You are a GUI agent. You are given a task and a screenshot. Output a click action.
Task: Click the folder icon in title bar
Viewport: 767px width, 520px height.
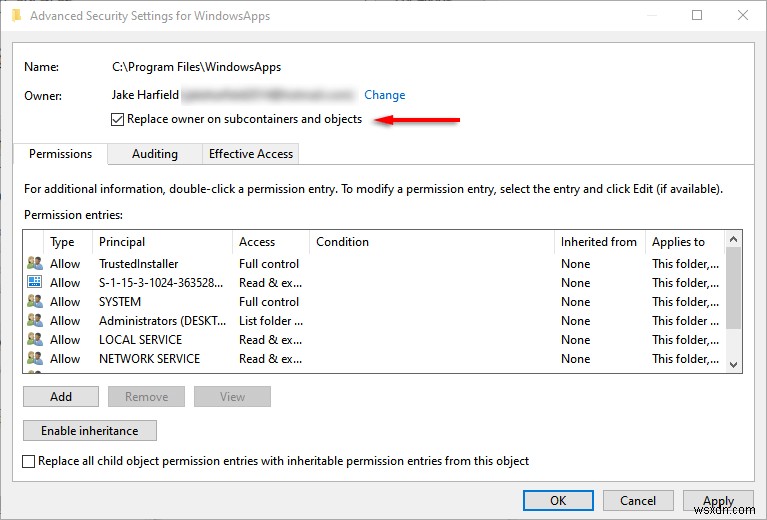click(17, 16)
